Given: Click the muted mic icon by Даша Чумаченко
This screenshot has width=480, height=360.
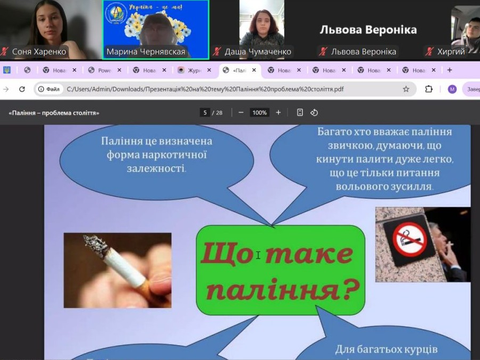Looking at the screenshot, I should 217,52.
